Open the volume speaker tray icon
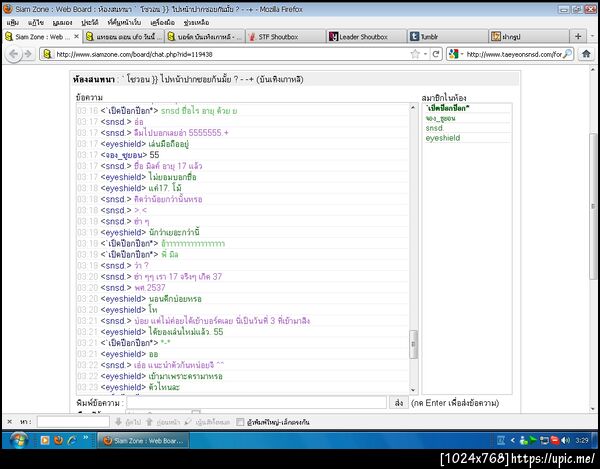 [566, 441]
